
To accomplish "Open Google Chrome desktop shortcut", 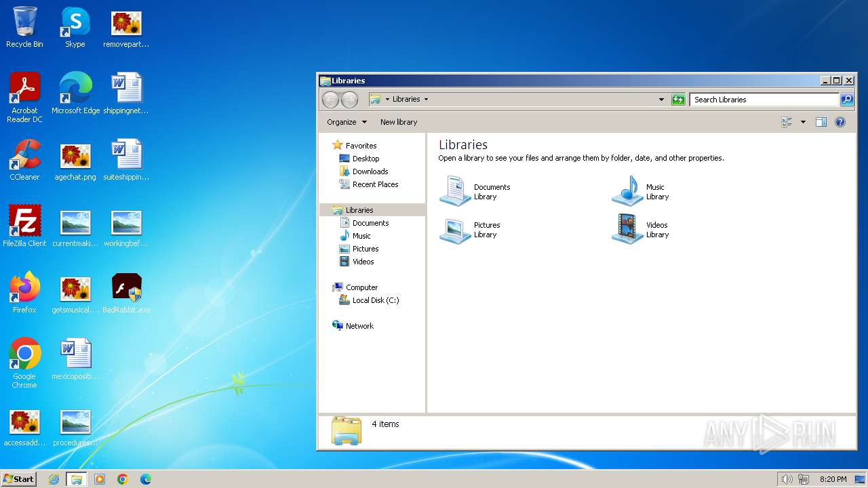I will coord(24,363).
